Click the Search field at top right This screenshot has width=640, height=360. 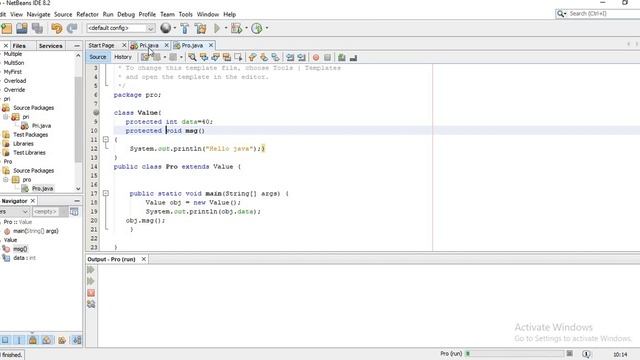point(598,13)
